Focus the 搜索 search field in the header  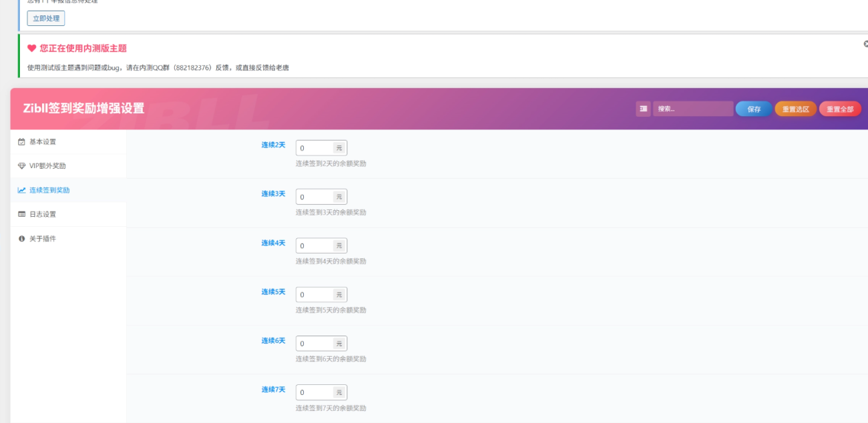pyautogui.click(x=692, y=109)
